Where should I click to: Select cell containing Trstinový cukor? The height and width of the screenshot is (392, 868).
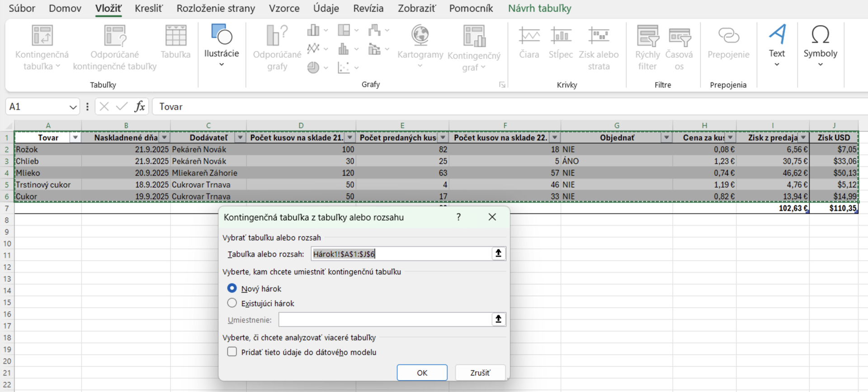click(48, 185)
